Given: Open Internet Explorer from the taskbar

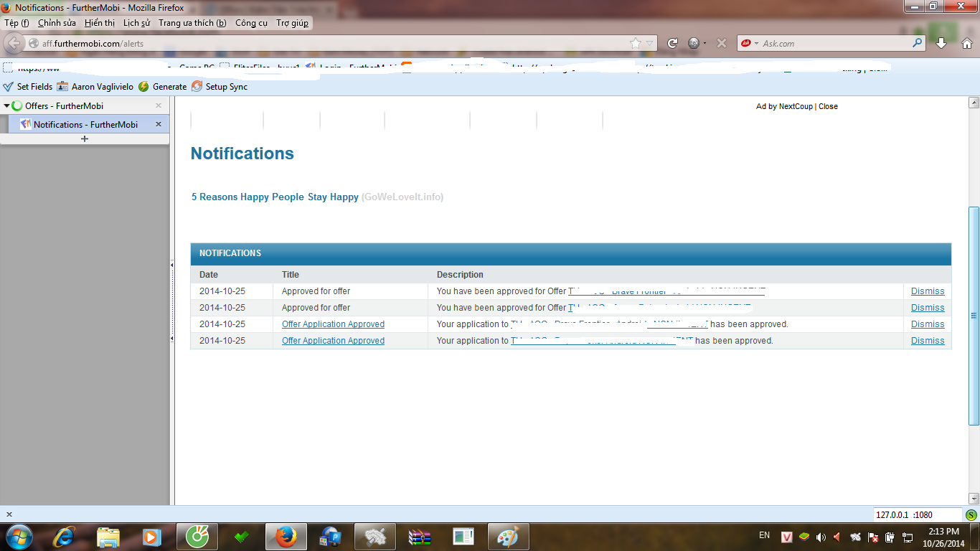Looking at the screenshot, I should pos(63,536).
